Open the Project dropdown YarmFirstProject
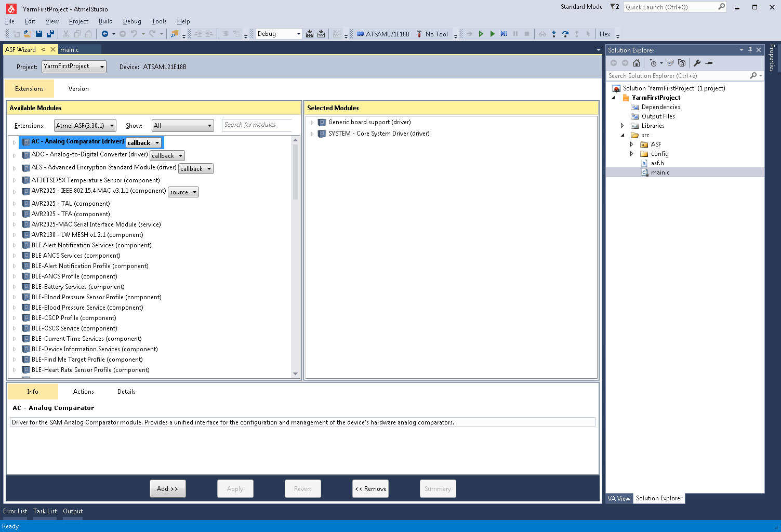 point(74,66)
